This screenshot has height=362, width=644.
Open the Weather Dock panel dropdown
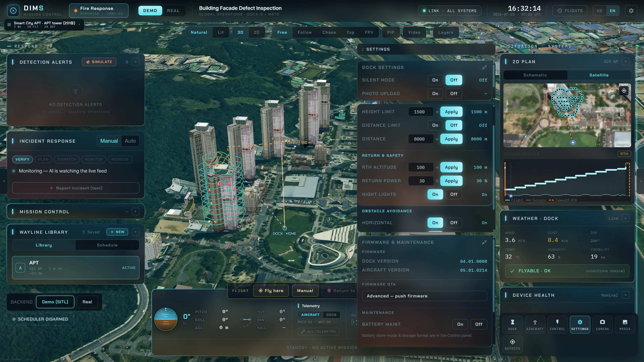pyautogui.click(x=626, y=218)
